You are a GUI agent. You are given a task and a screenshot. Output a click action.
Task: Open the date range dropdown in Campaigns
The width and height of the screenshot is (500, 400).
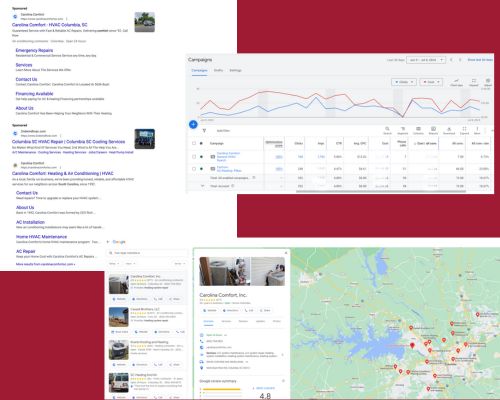click(426, 60)
